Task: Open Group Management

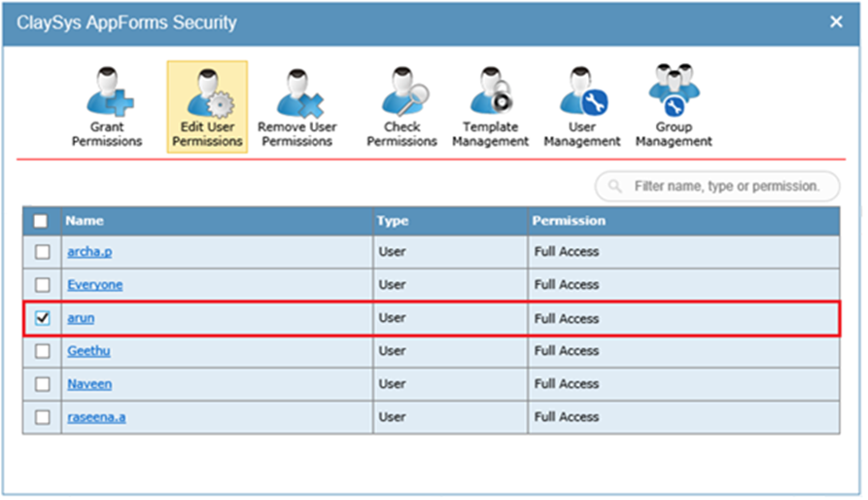Action: click(674, 106)
